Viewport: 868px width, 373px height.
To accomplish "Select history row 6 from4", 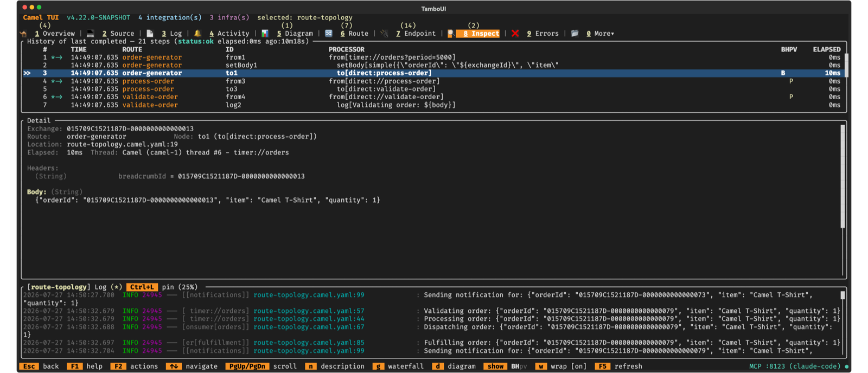I will pyautogui.click(x=434, y=97).
